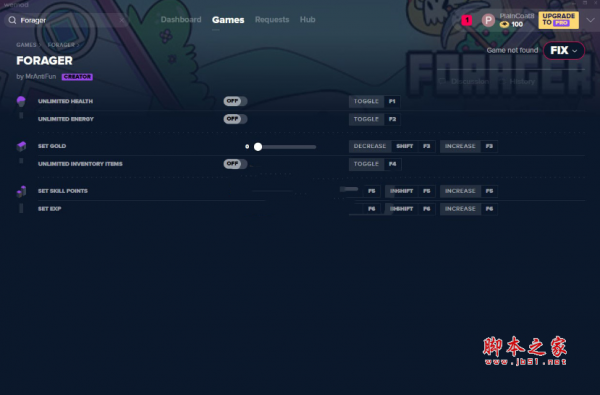Click INCREASE for Set Skill Points
This screenshot has height=395, width=600.
click(x=460, y=191)
